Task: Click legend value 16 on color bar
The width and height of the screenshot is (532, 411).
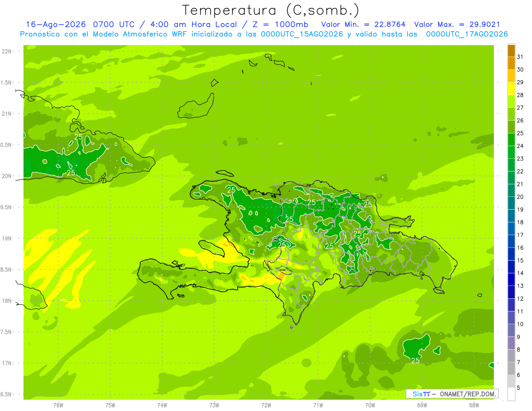Action: [520, 248]
